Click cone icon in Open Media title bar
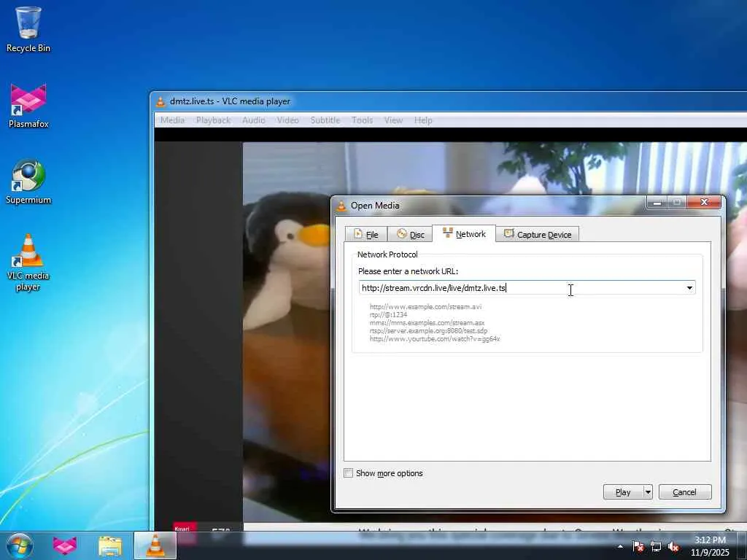This screenshot has height=560, width=747. (x=341, y=206)
